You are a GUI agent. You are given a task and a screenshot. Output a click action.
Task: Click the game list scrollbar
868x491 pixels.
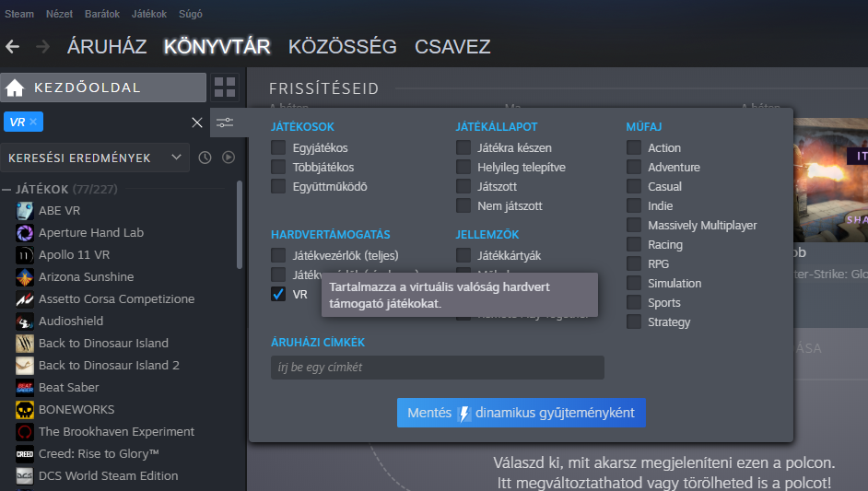click(240, 225)
